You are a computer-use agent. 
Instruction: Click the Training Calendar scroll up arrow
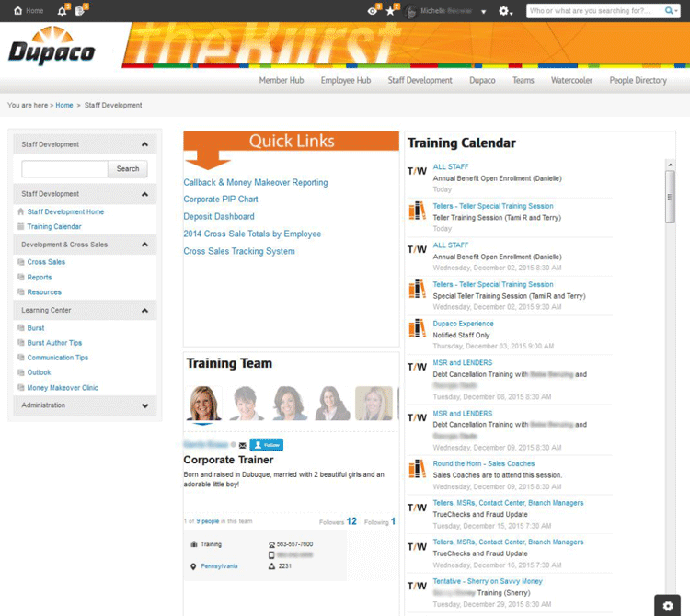670,165
